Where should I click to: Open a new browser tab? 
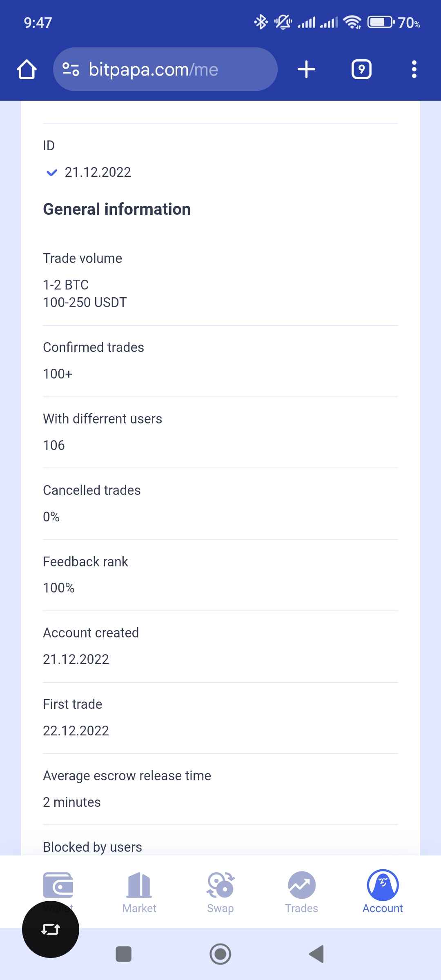pyautogui.click(x=306, y=69)
